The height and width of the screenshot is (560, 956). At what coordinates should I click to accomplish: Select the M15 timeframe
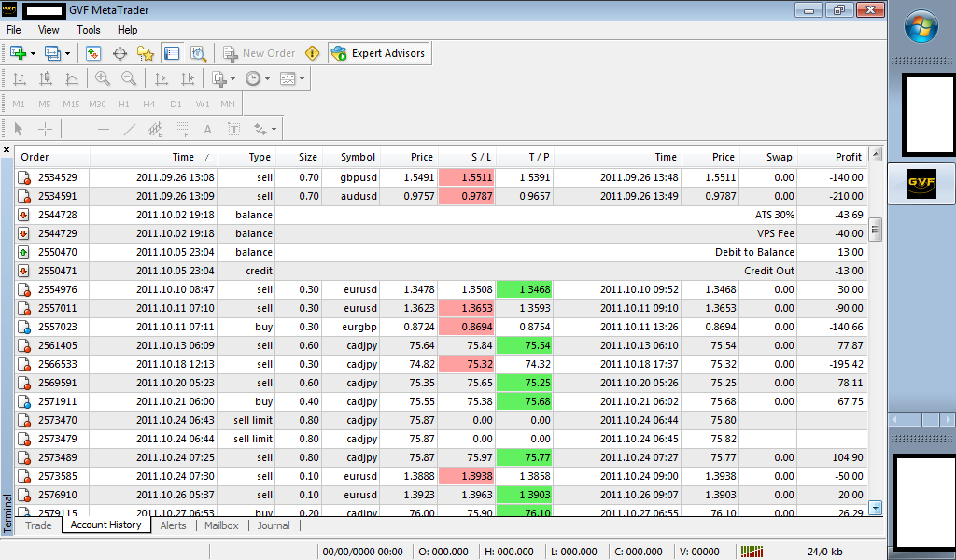(71, 105)
